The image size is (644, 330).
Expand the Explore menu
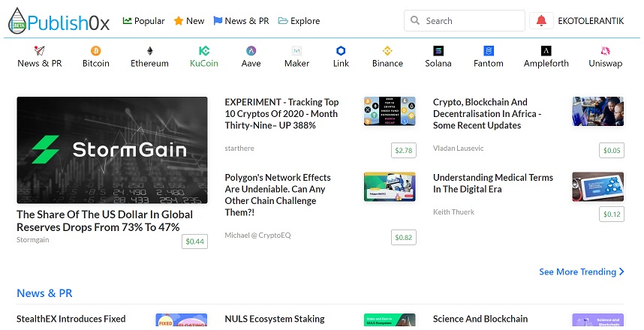pyautogui.click(x=299, y=21)
